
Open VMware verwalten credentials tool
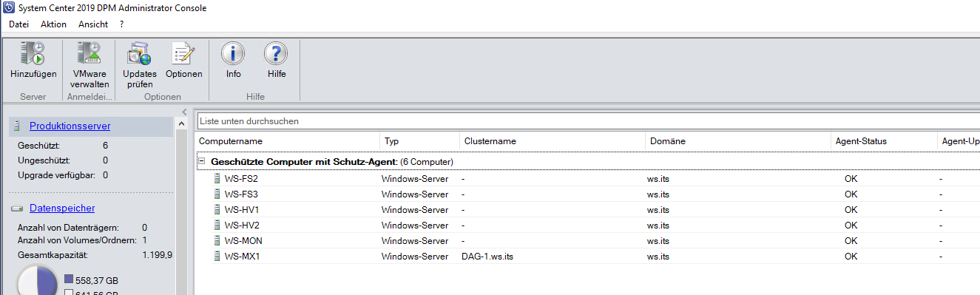point(89,53)
